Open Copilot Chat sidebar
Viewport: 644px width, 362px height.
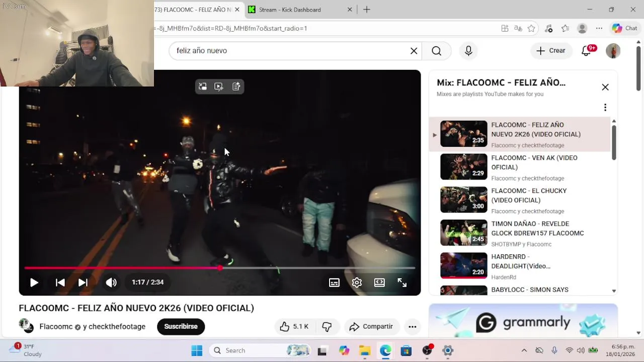(x=624, y=29)
